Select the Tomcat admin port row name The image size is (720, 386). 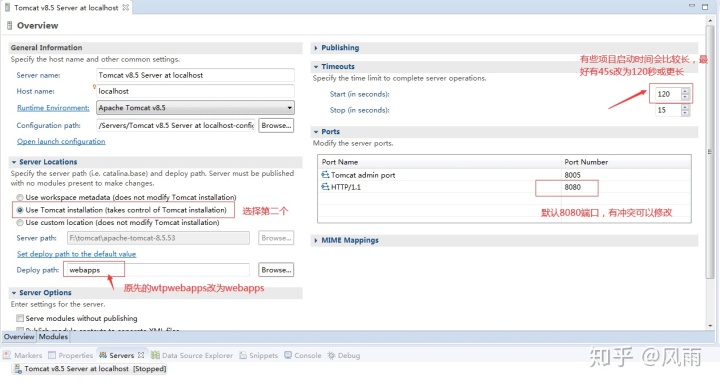click(x=363, y=175)
